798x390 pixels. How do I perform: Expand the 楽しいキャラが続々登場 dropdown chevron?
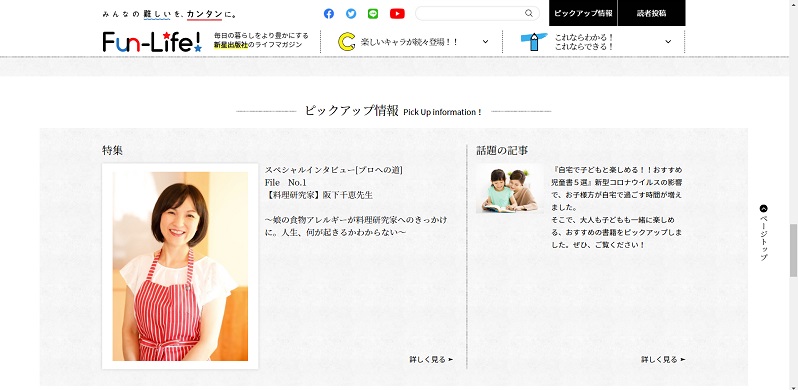(485, 42)
